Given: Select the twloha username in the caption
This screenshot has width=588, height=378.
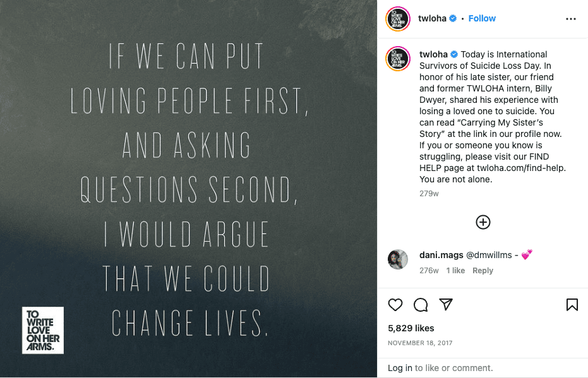Looking at the screenshot, I should tap(433, 54).
